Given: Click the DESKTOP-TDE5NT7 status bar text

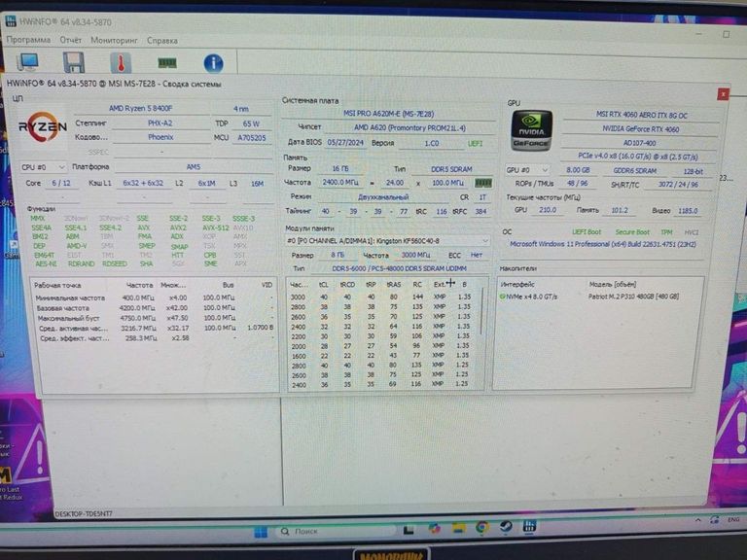Looking at the screenshot, I should click(x=84, y=513).
